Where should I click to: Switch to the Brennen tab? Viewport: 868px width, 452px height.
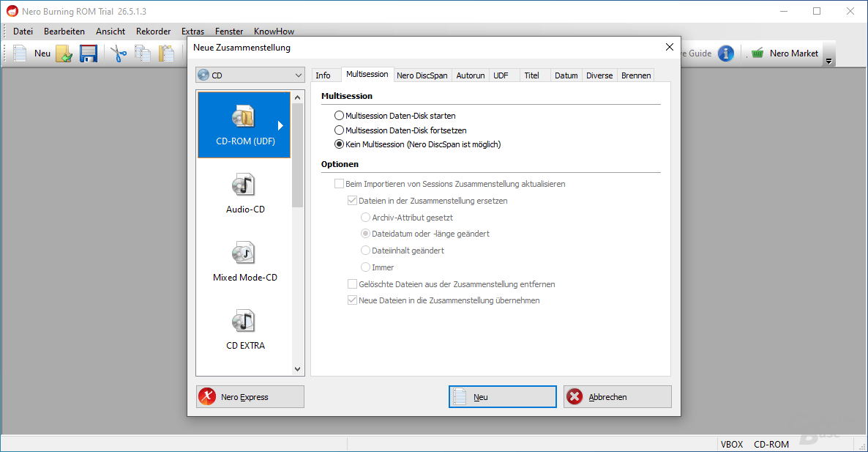tap(635, 75)
